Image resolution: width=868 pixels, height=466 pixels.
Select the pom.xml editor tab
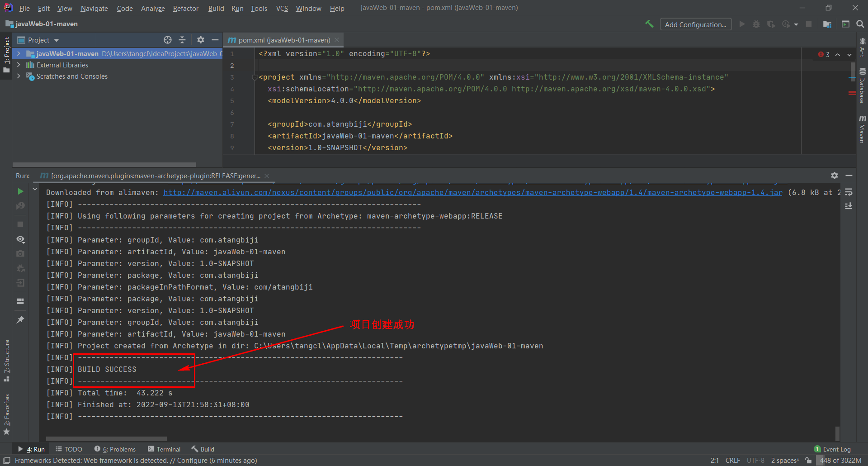[284, 40]
